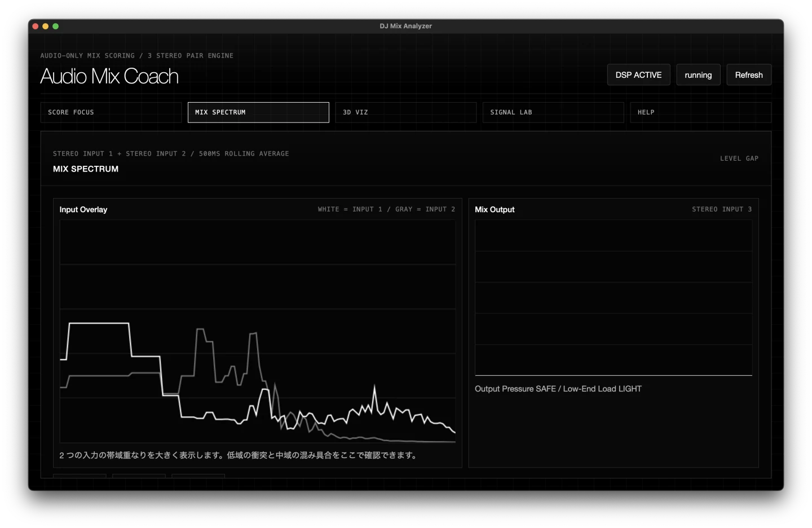812x528 pixels.
Task: Open the 3D Viz tab
Action: pyautogui.click(x=405, y=112)
